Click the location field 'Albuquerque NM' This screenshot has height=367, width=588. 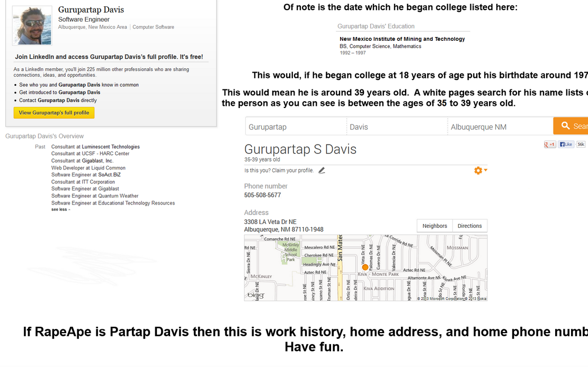click(x=500, y=127)
